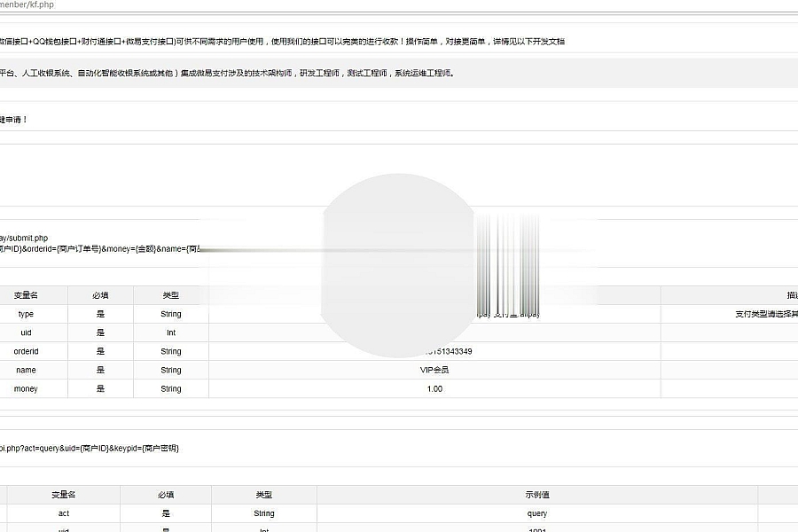
Task: Select the 'name' variable name cell
Action: [26, 370]
